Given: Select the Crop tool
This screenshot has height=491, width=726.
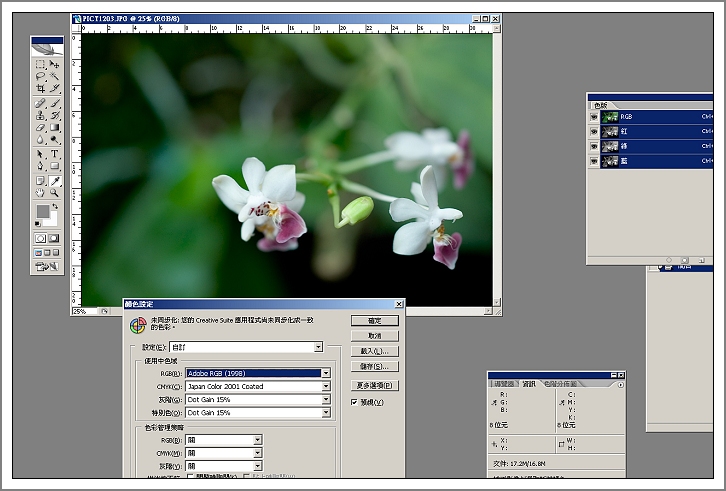Looking at the screenshot, I should click(40, 89).
